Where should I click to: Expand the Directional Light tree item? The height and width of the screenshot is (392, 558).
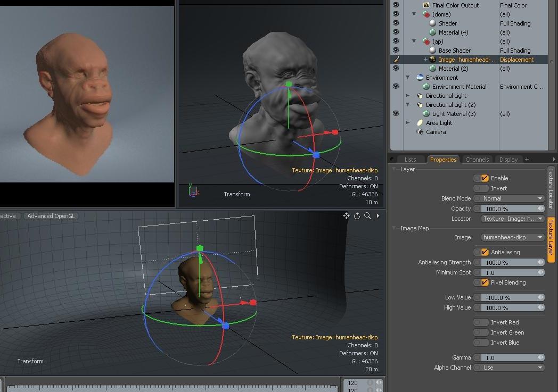click(x=408, y=96)
